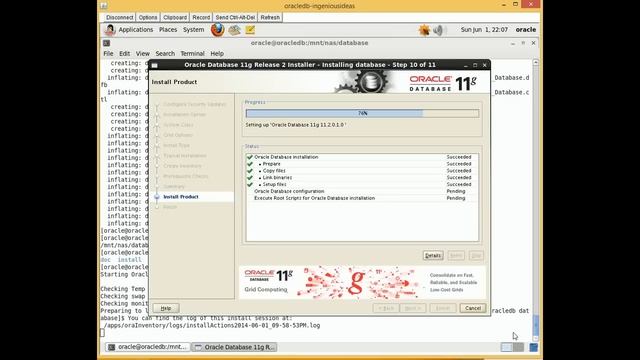Click the volume speaker icon
The image size is (640, 360).
[438, 30]
